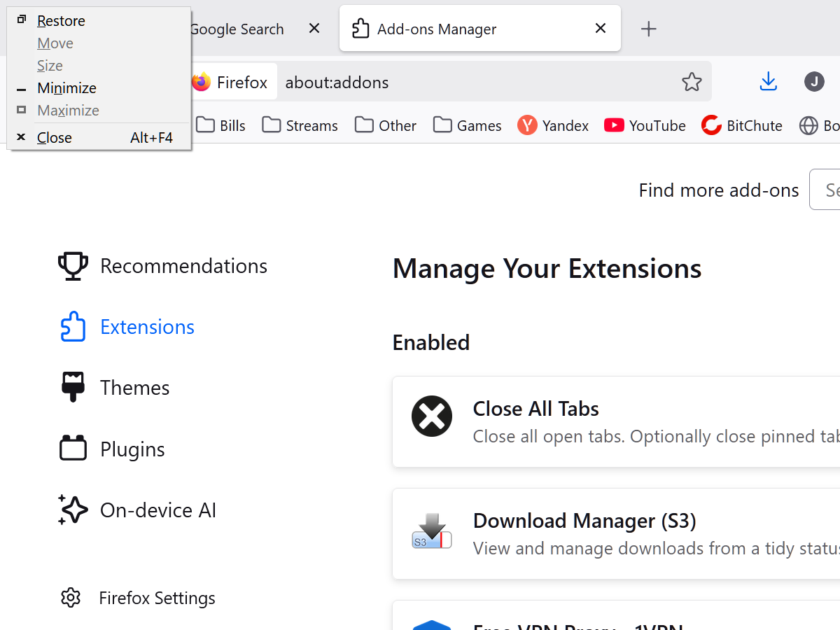The height and width of the screenshot is (630, 840).
Task: Open the YouTube bookmark
Action: [x=645, y=125]
